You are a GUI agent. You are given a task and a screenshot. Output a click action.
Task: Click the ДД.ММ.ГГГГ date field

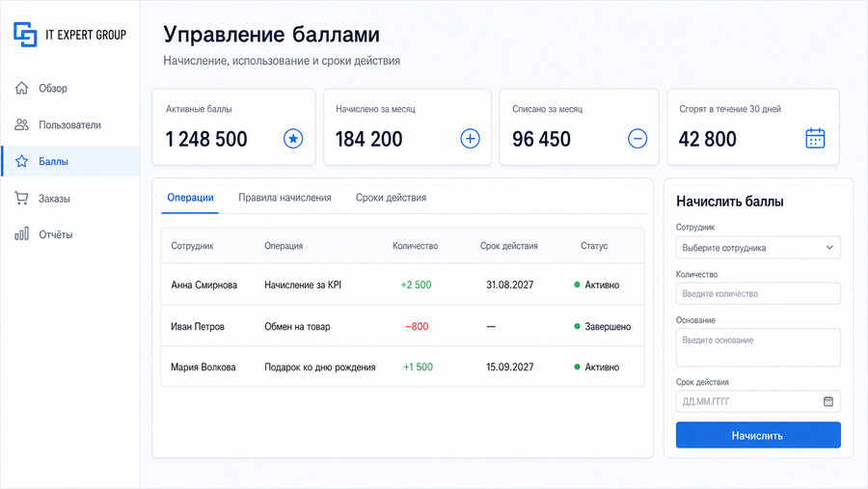click(x=758, y=401)
